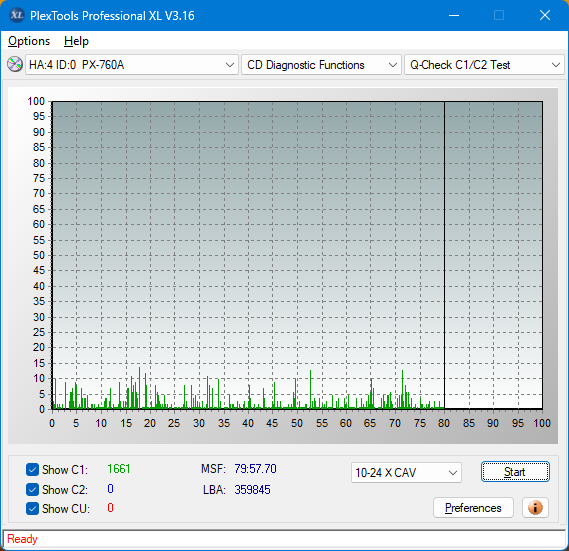Click the LBA value 359845
This screenshot has height=551, width=569.
tap(252, 490)
